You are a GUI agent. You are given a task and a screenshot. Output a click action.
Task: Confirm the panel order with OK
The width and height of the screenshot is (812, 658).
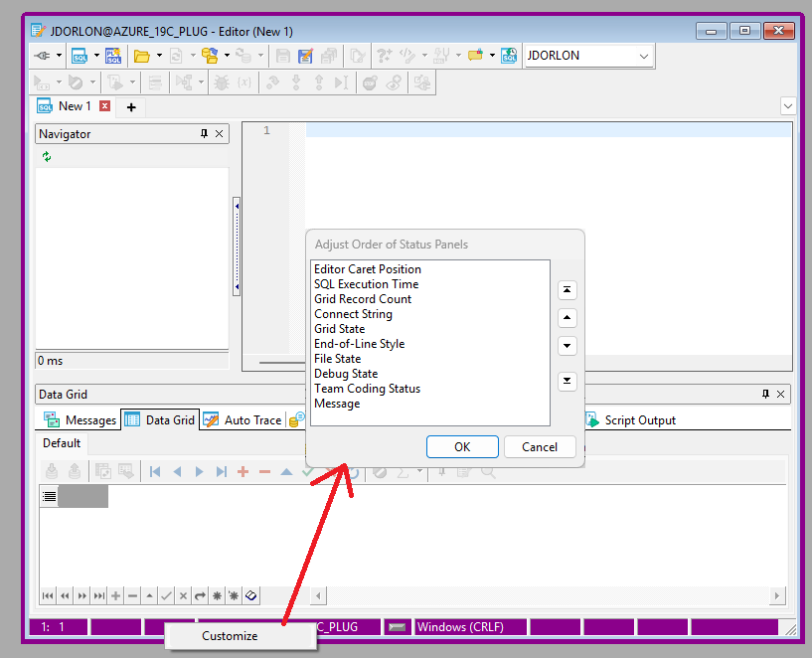click(462, 446)
